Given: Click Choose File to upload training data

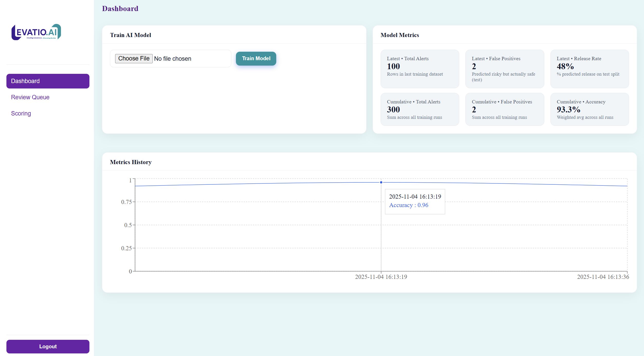Looking at the screenshot, I should point(134,58).
